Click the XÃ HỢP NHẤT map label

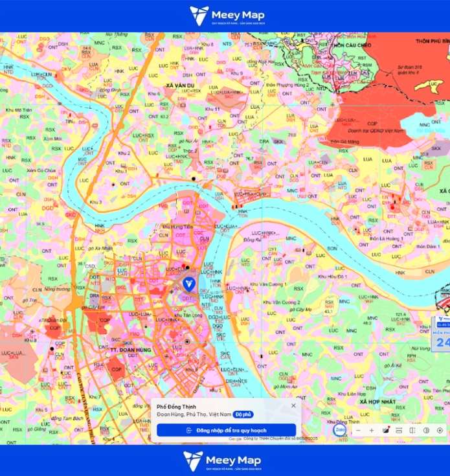click(x=377, y=402)
